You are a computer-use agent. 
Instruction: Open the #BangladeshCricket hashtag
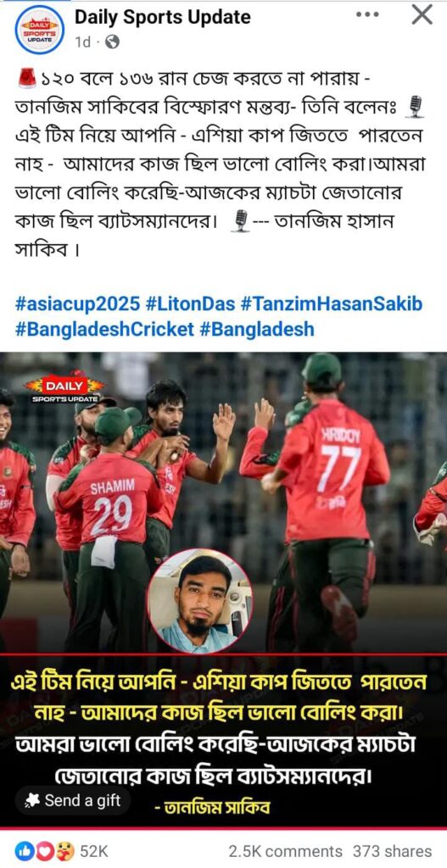(104, 329)
